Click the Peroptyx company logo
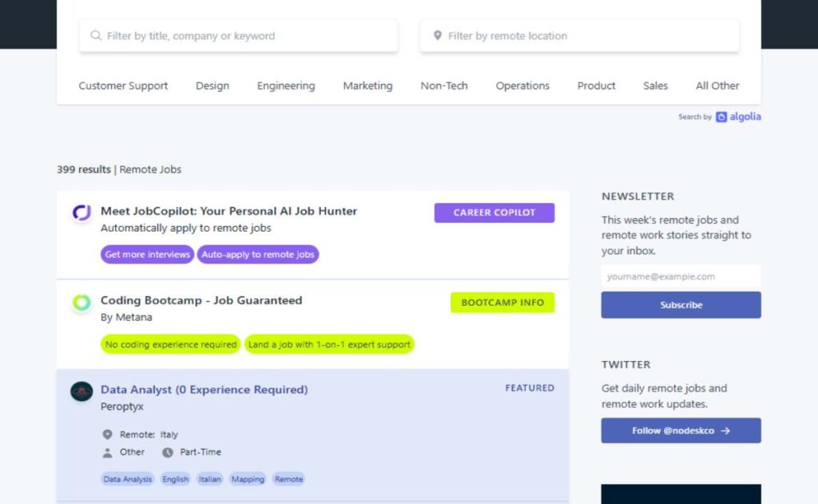The width and height of the screenshot is (818, 504). pos(81,391)
